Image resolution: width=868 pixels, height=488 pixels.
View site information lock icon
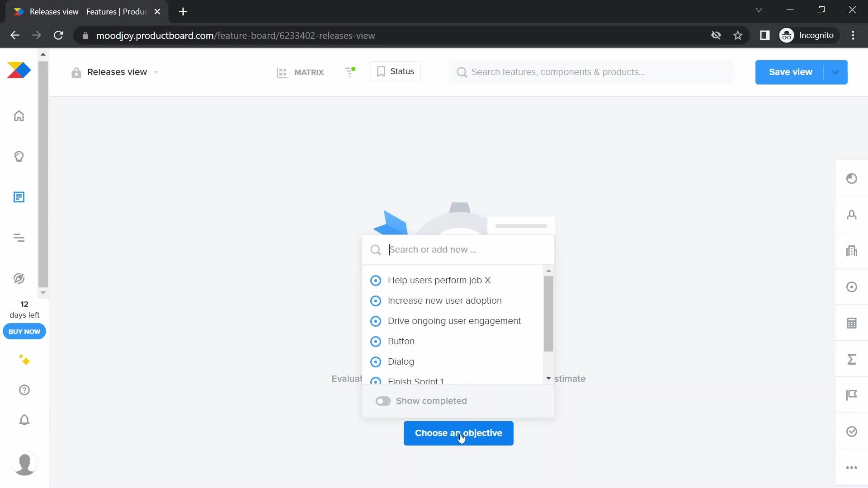click(85, 36)
